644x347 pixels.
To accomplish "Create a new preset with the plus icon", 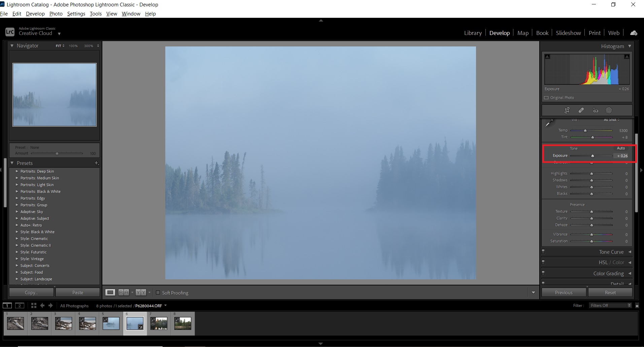I will point(97,163).
